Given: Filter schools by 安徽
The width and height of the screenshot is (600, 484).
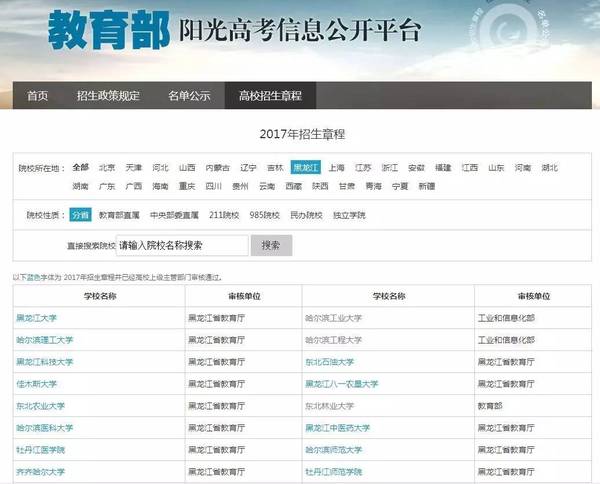Looking at the screenshot, I should [416, 168].
